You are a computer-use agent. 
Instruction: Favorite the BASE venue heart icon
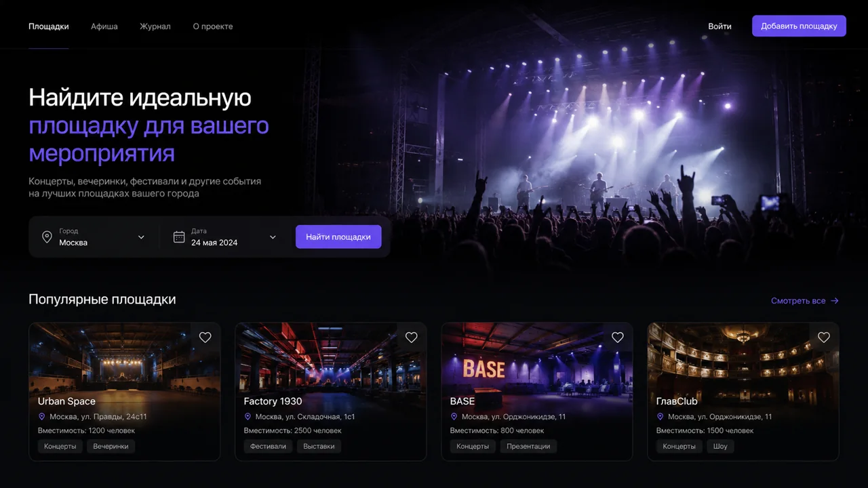click(x=618, y=337)
